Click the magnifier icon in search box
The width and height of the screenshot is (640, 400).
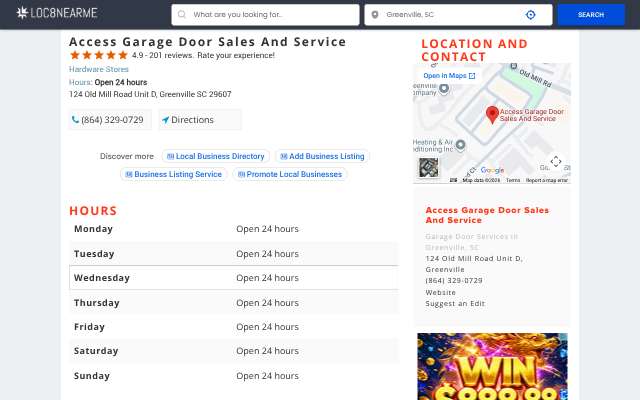point(182,15)
